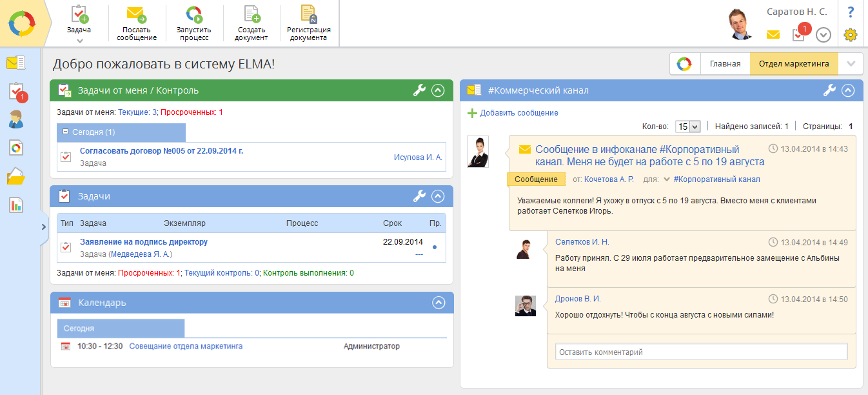The width and height of the screenshot is (868, 395).
Task: Select the Отдел маркетинга tab
Action: coord(793,63)
